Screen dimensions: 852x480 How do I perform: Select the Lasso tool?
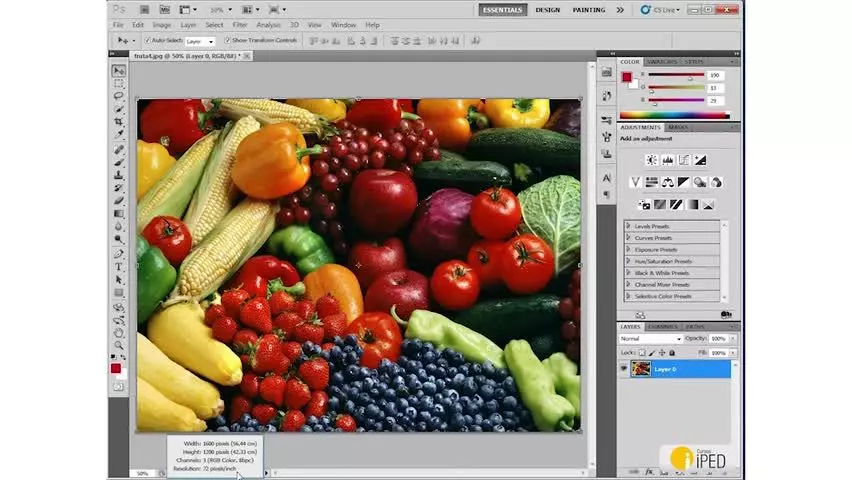tap(118, 96)
